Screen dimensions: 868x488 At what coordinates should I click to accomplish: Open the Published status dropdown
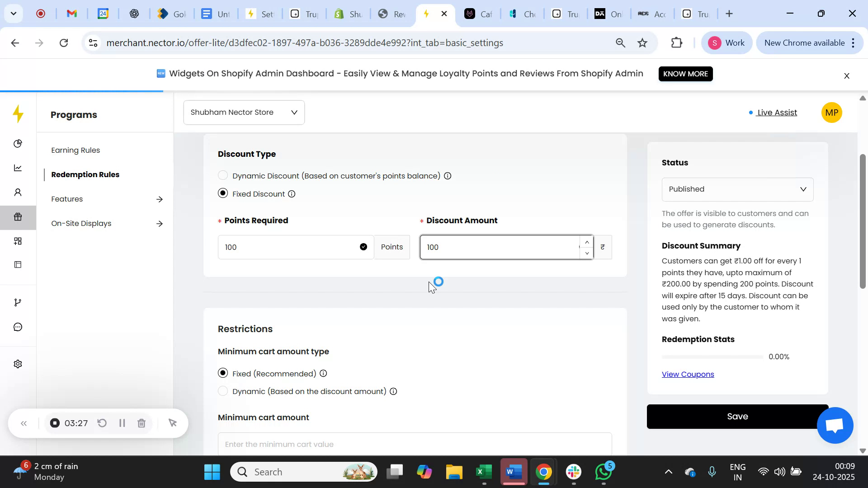(x=737, y=189)
